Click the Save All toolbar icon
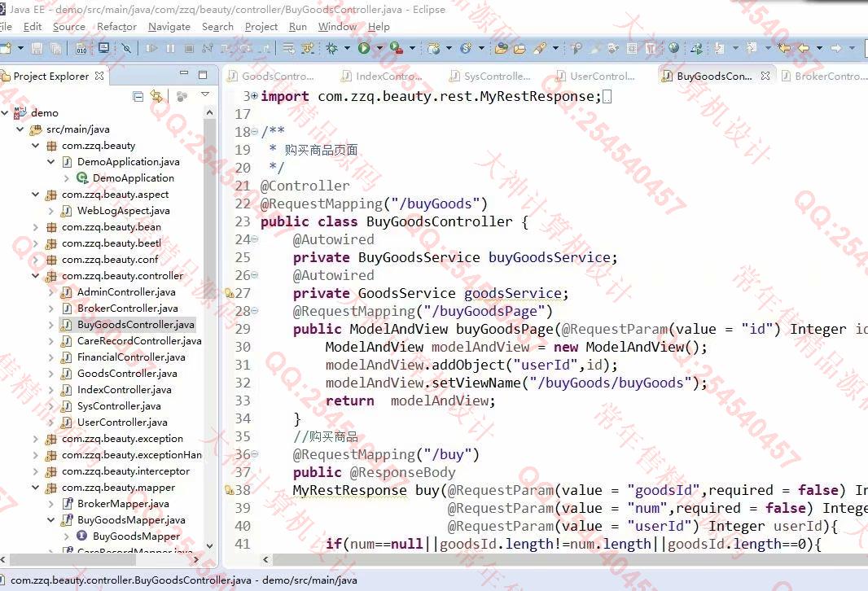Image resolution: width=868 pixels, height=591 pixels. tap(56, 49)
